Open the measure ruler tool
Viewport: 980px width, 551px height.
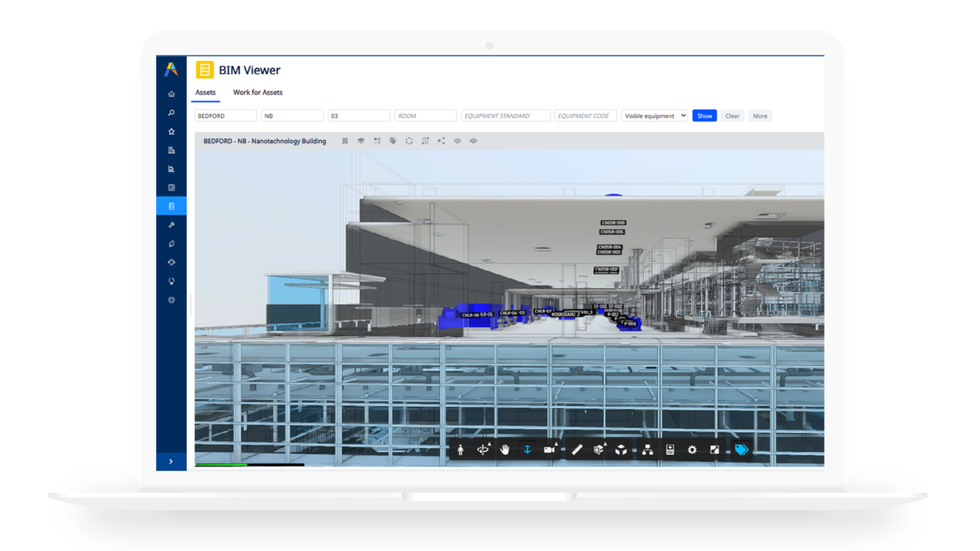[577, 449]
